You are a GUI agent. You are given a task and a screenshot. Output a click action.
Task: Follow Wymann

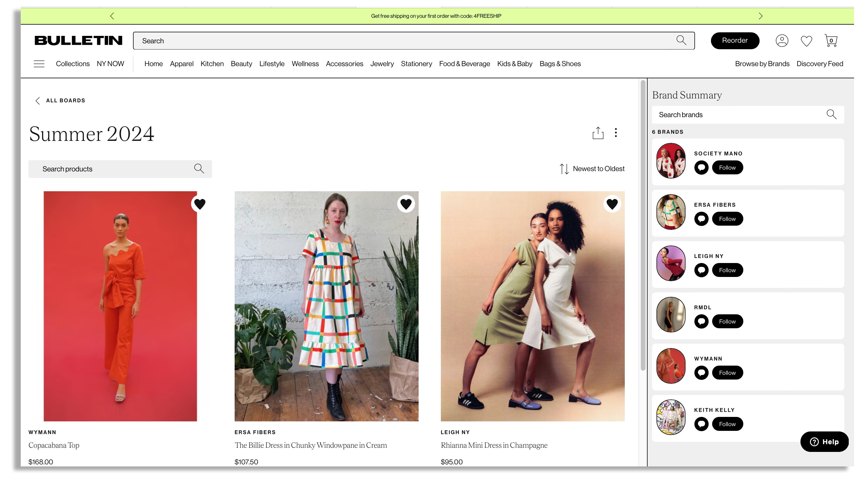pyautogui.click(x=727, y=373)
